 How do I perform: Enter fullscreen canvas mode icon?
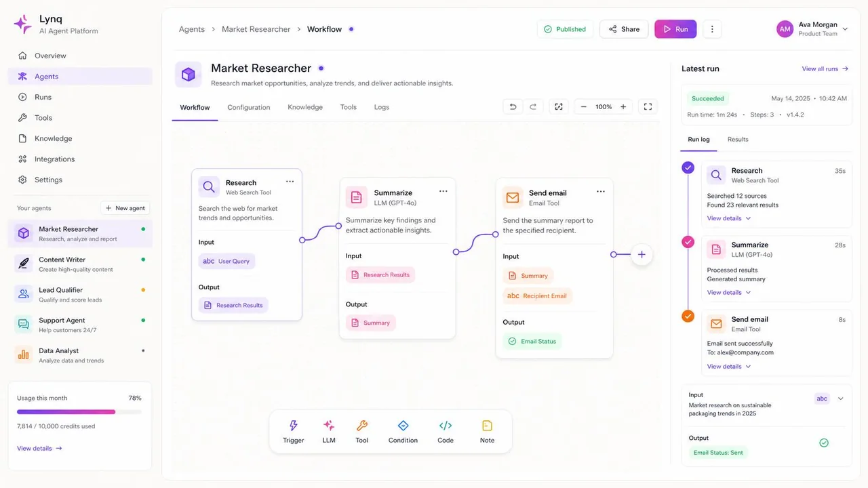coord(648,107)
